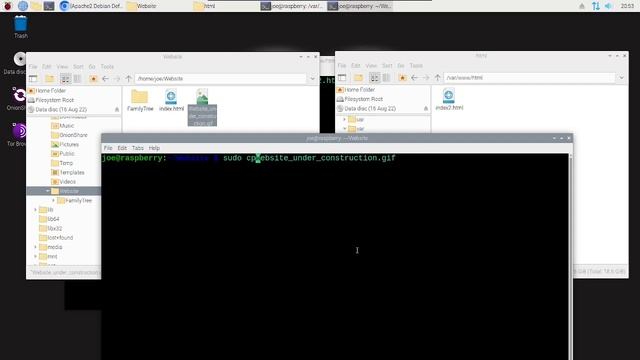
Task: Open the volume control tray icon
Action: coord(609,6)
